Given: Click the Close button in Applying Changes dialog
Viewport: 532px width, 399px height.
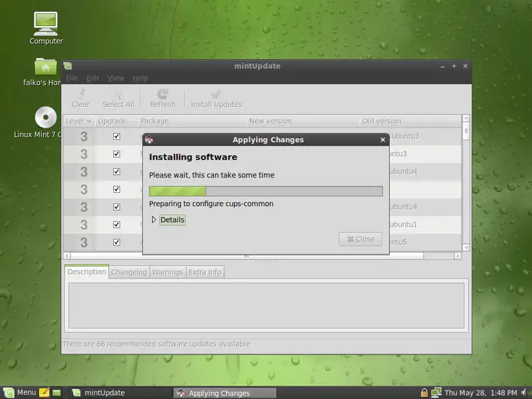Looking at the screenshot, I should (360, 239).
